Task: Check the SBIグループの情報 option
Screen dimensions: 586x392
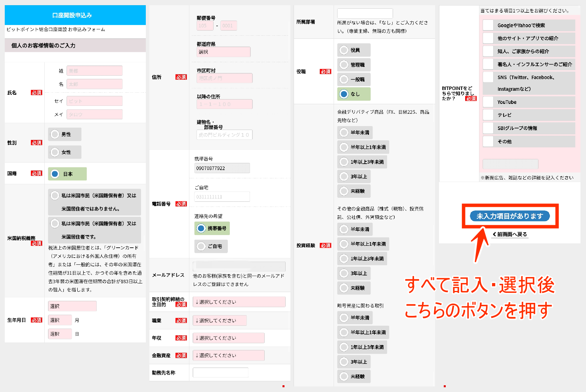Action: [488, 128]
